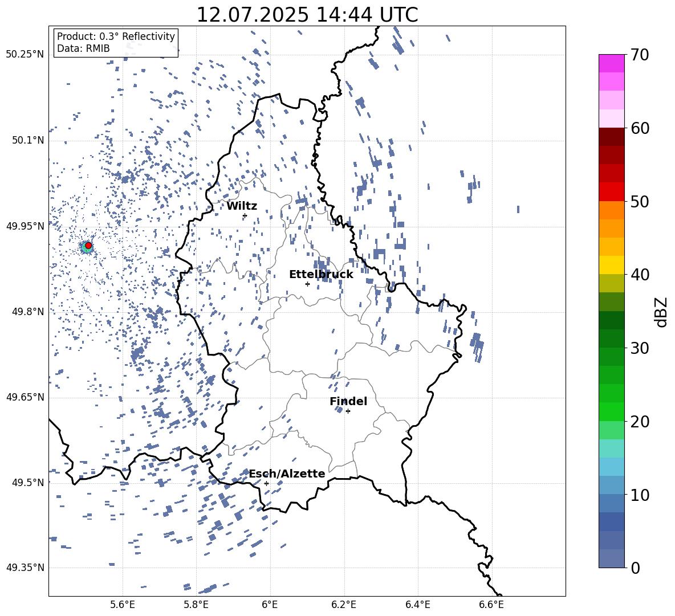
Task: Click the yellow colorbar segment above 40
Action: [x=611, y=265]
